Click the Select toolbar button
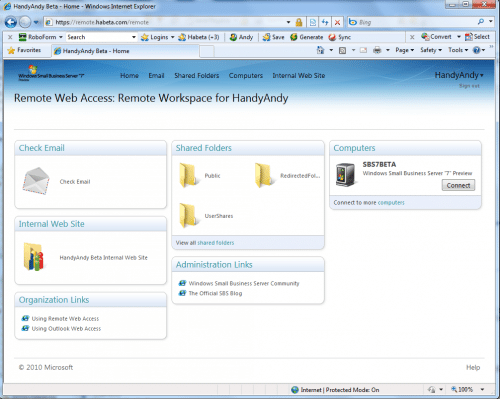 478,37
